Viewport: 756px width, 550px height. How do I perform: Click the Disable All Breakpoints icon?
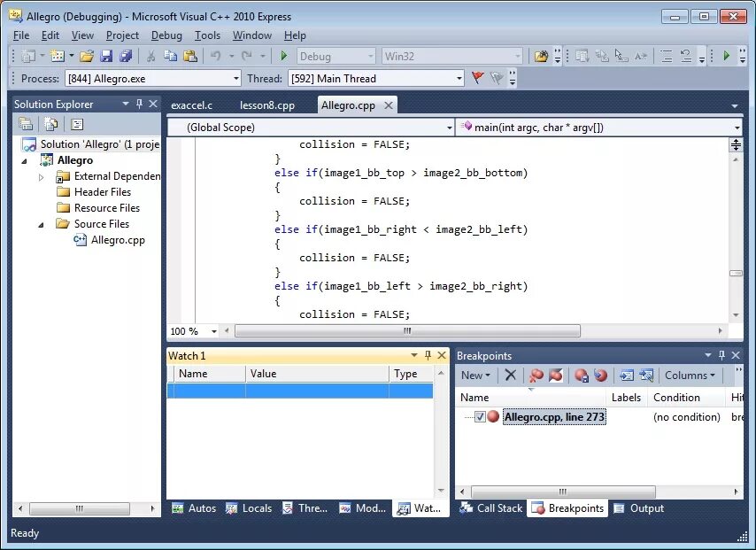(x=555, y=375)
